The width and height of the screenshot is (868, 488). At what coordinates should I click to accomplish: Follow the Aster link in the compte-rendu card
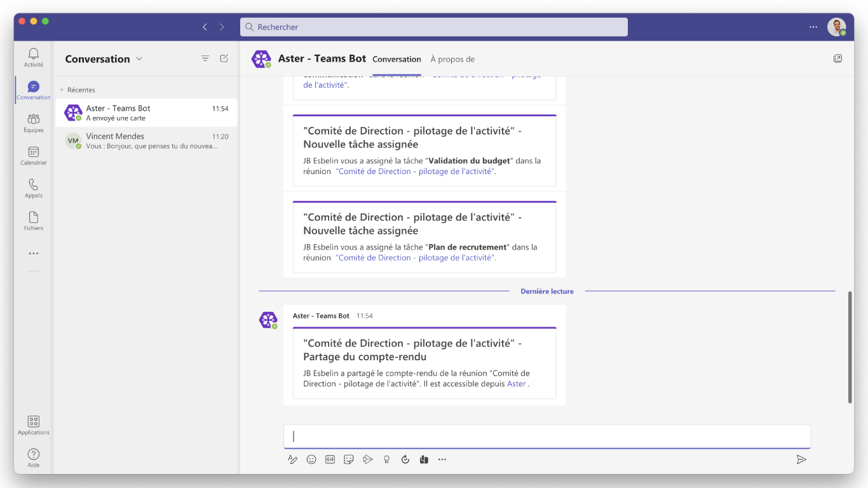(x=517, y=384)
